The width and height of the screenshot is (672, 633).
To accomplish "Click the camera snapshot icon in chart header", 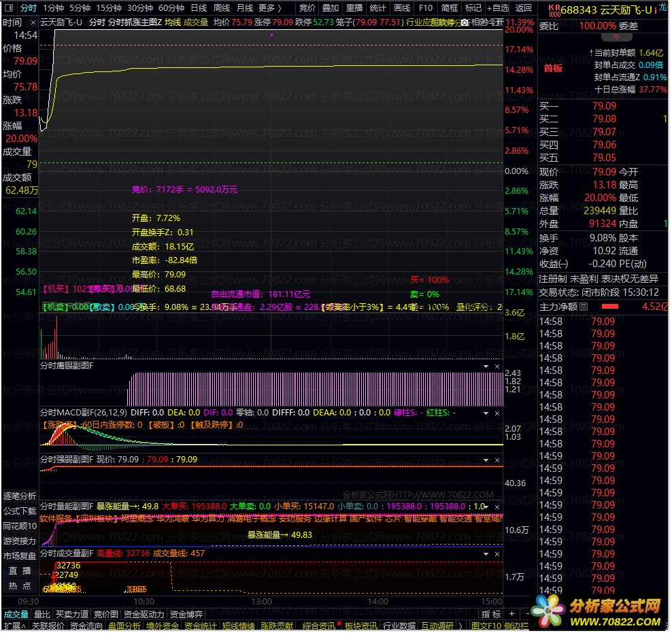I will (465, 22).
